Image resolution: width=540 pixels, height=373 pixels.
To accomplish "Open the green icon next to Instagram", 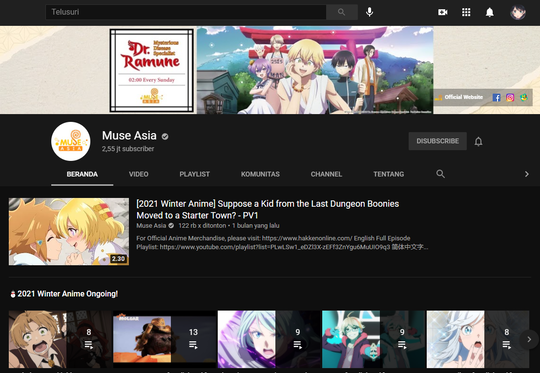I will 524,97.
